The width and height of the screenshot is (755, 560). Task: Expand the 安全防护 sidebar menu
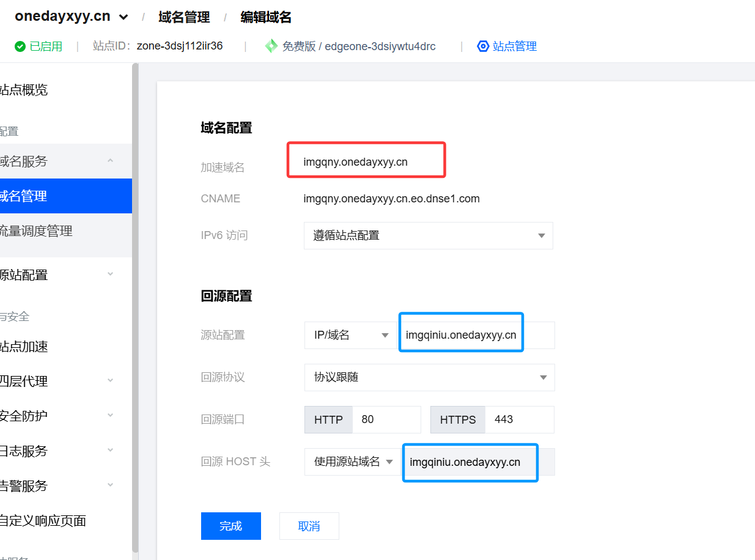[110, 416]
